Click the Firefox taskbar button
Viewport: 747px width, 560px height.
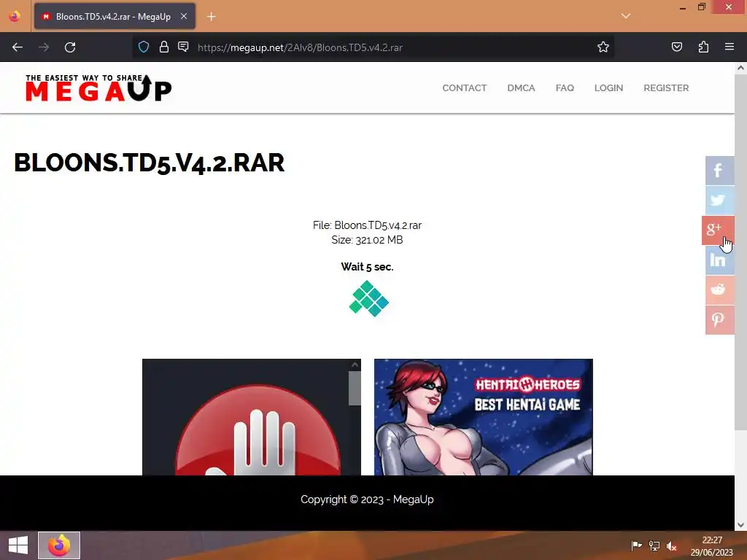pos(59,545)
